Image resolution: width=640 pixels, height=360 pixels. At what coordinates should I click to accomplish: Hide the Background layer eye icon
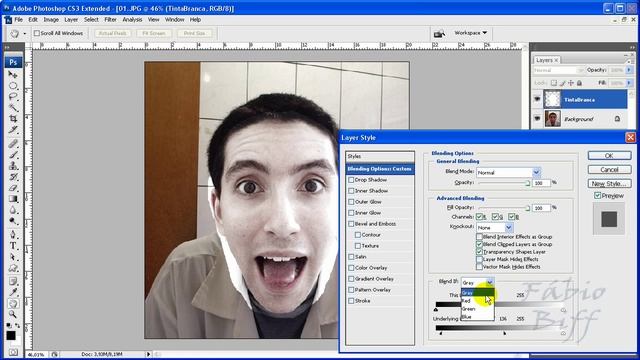coord(537,119)
